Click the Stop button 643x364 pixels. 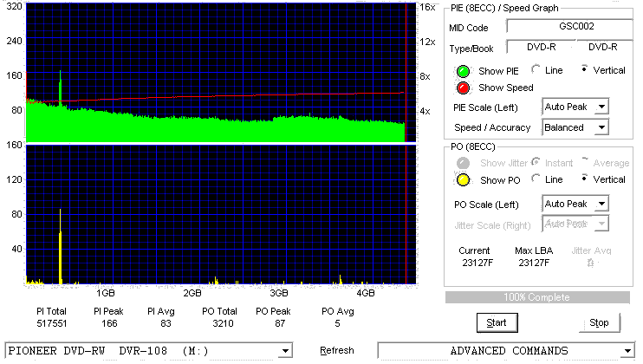[x=599, y=323]
